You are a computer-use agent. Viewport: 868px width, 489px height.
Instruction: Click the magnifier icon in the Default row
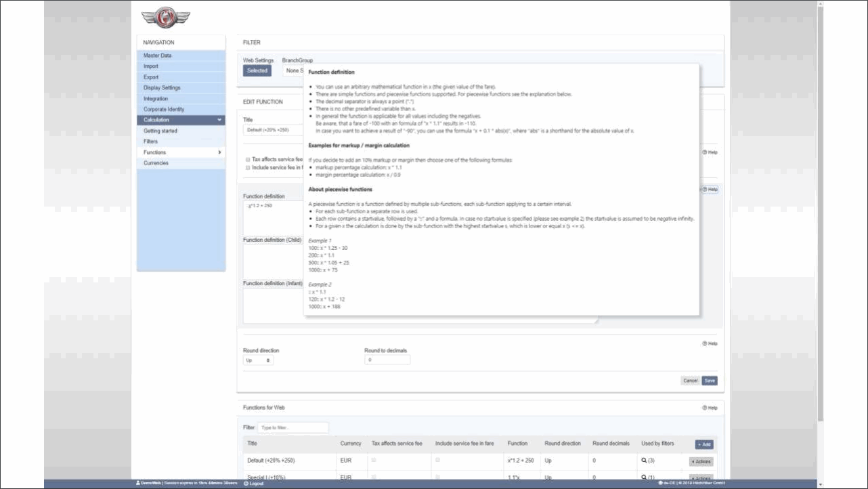(644, 461)
